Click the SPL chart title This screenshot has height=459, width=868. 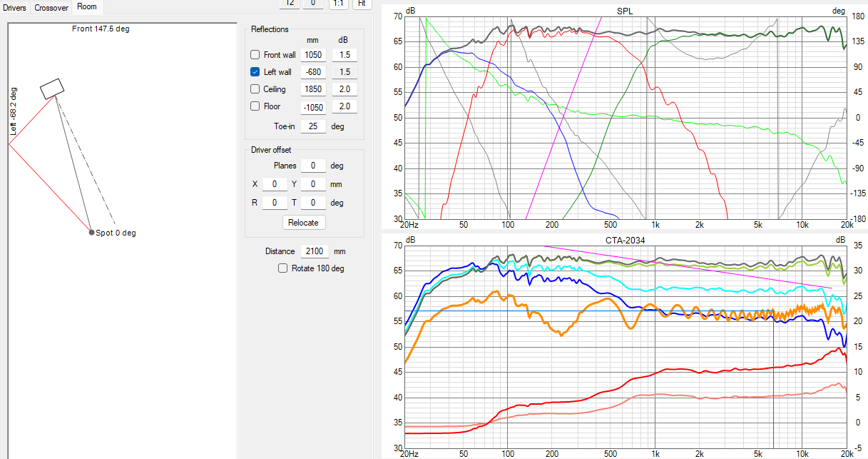pos(625,11)
